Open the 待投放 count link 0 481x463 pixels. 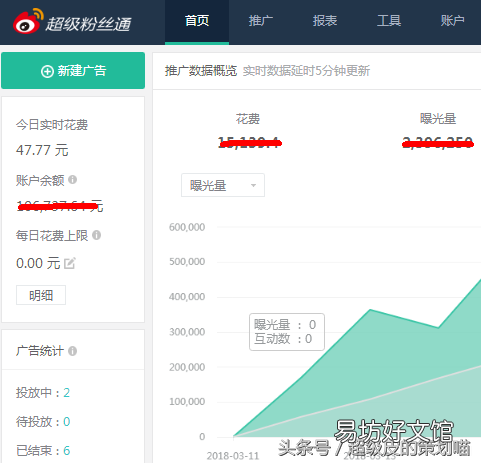pyautogui.click(x=67, y=422)
